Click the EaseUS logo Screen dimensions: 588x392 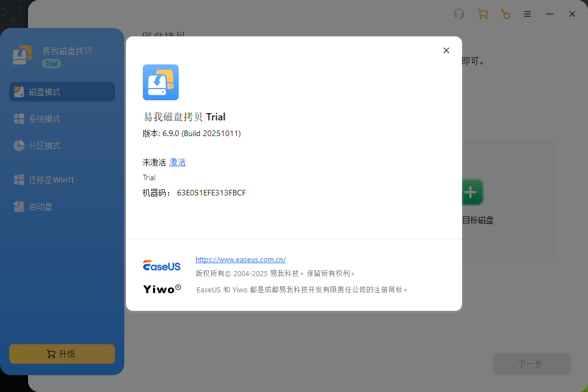click(x=162, y=266)
